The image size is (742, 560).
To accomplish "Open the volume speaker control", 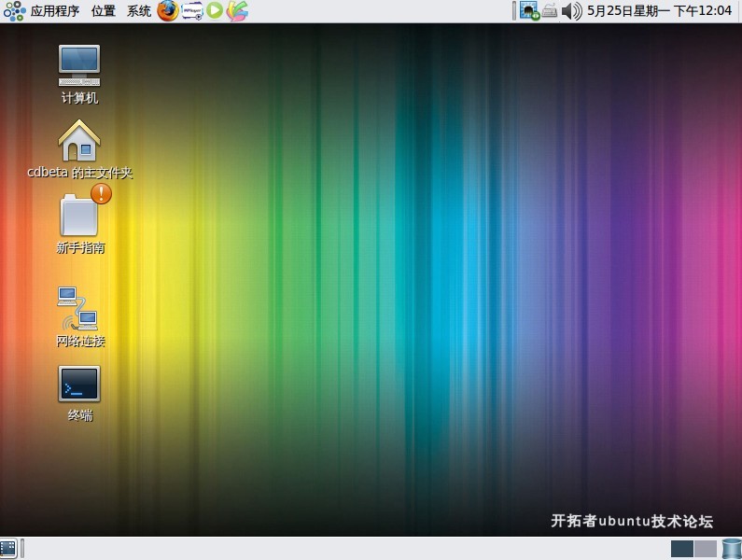I will pyautogui.click(x=571, y=11).
